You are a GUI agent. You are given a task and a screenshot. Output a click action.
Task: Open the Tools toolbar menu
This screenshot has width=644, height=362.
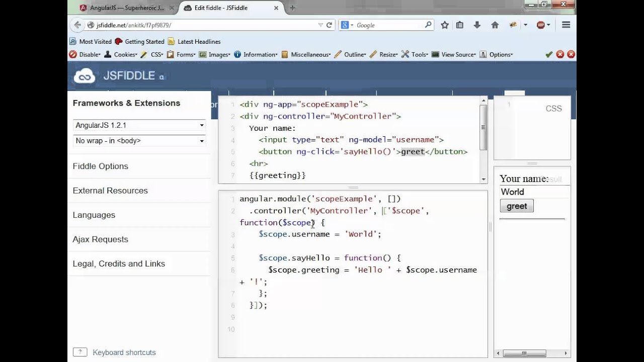point(415,54)
